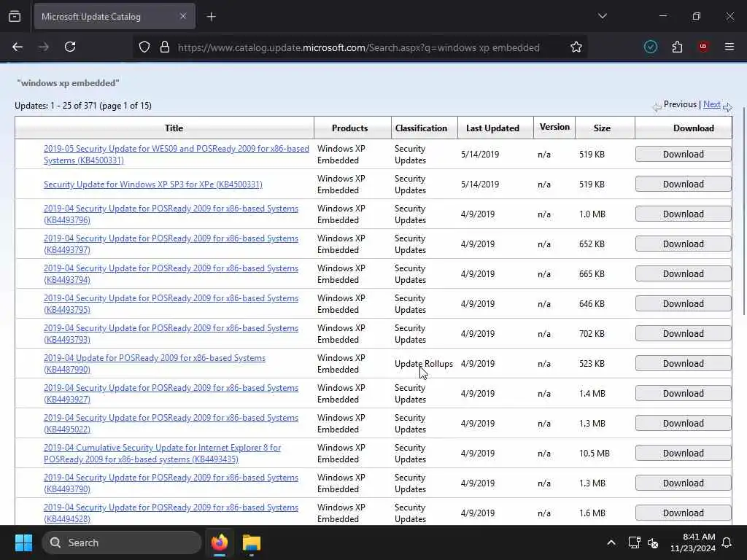Screen dimensions: 747x560
Task: Sort by Size column header
Action: point(602,128)
